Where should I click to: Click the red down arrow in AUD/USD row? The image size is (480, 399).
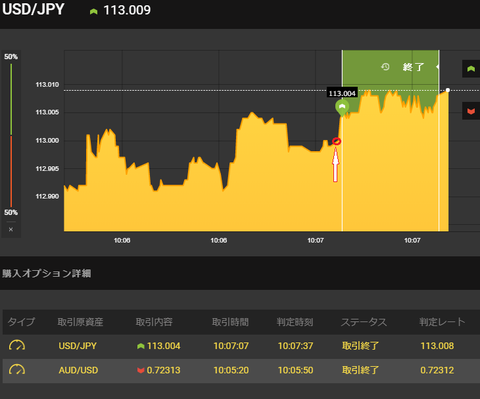(141, 370)
